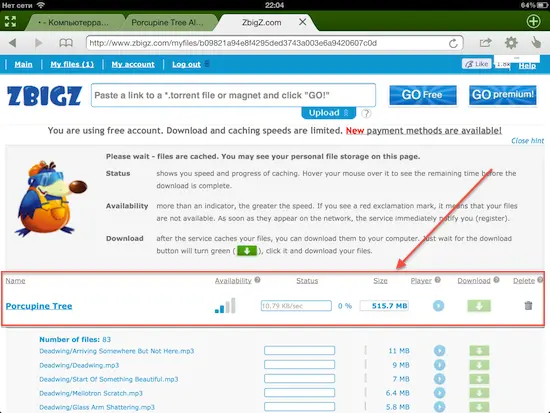Click the Upload button
The width and height of the screenshot is (550, 413).
coord(329,113)
